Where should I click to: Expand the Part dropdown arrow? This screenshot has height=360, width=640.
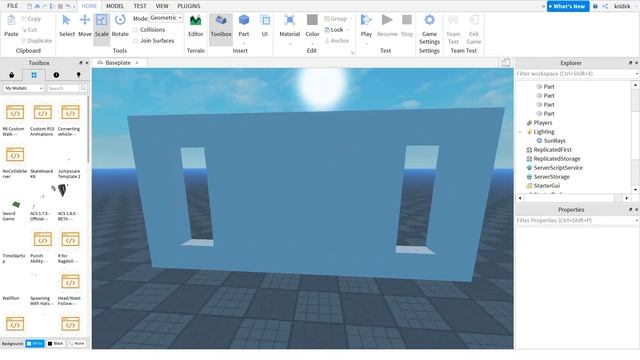click(x=244, y=43)
